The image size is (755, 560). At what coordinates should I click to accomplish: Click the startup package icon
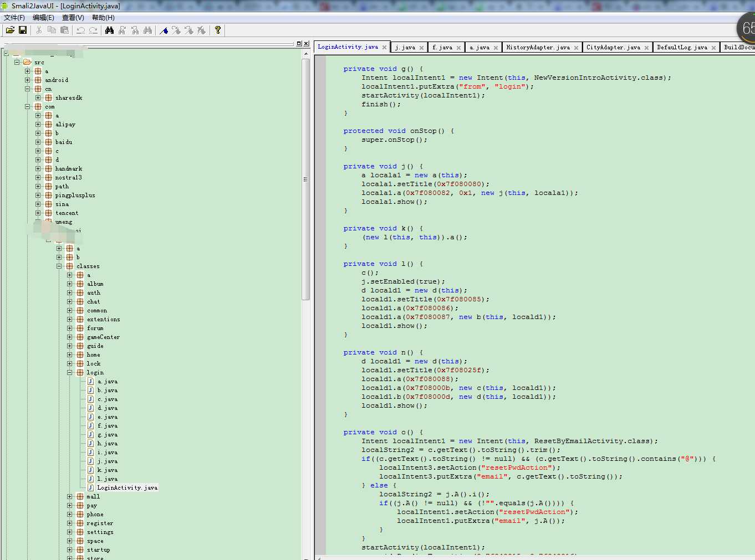80,549
